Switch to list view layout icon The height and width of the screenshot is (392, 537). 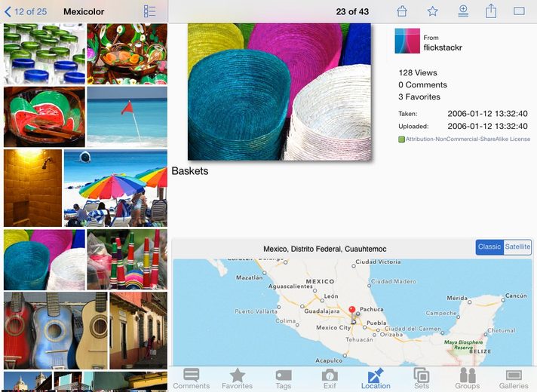149,11
